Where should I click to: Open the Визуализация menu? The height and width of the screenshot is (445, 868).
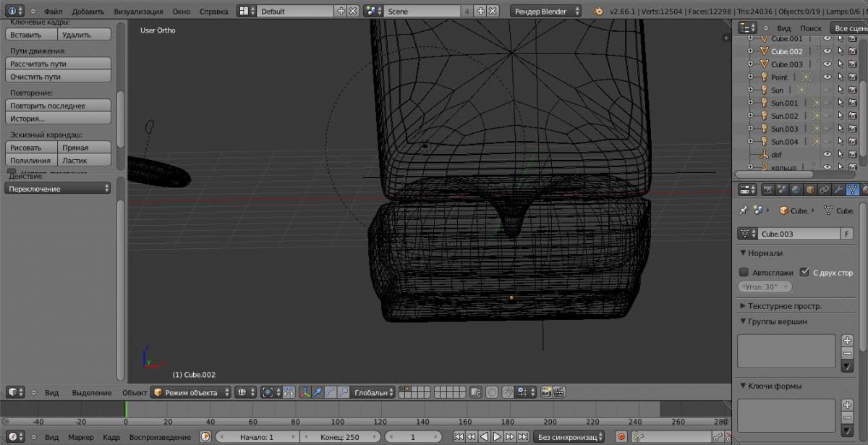click(x=139, y=12)
